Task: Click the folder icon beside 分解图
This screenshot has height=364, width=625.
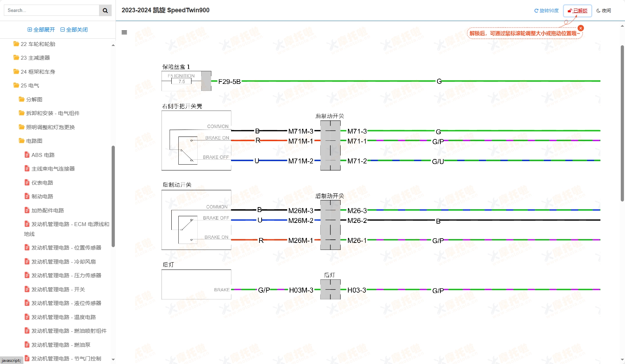Action: (21, 99)
